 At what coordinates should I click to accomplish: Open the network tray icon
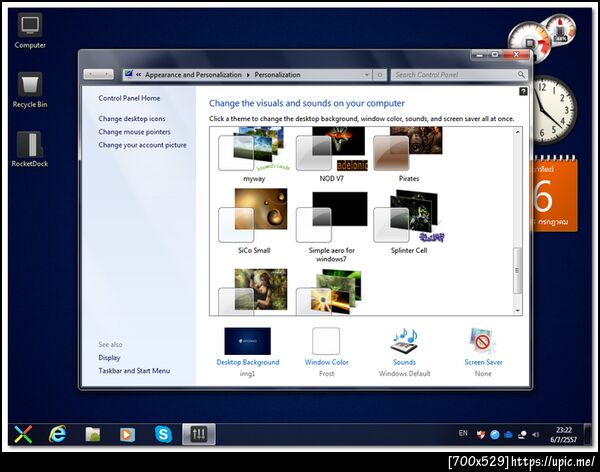(522, 434)
